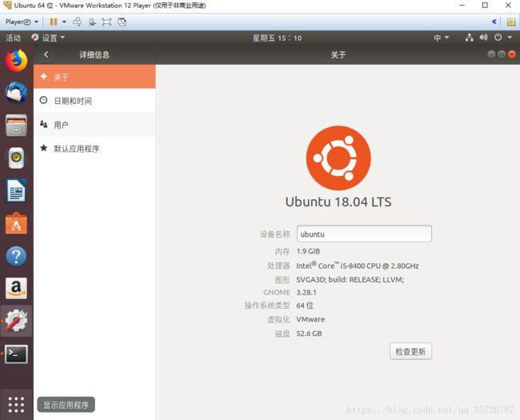Image resolution: width=520 pixels, height=420 pixels.
Task: Select 默认应用程序 in the sidebar
Action: pos(94,148)
